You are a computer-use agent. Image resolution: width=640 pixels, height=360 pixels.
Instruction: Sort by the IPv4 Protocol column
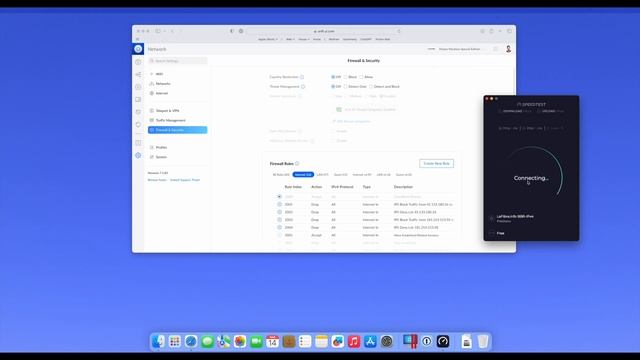(x=342, y=187)
